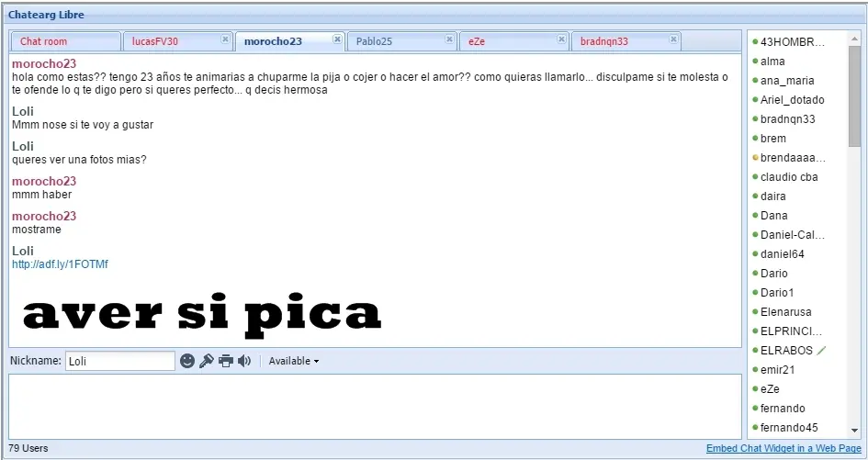This screenshot has width=868, height=460.
Task: Click Embed Chat Widget in a Web Page
Action: (x=783, y=448)
